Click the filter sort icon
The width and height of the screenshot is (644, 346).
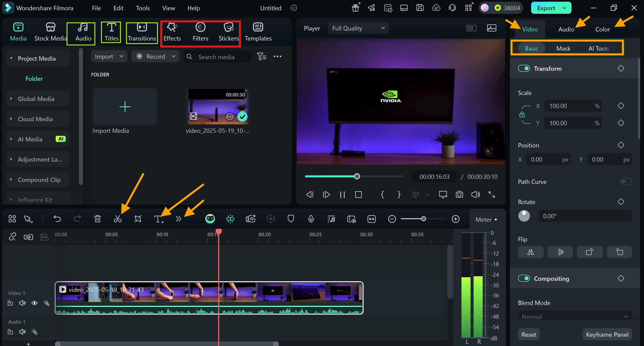261,56
